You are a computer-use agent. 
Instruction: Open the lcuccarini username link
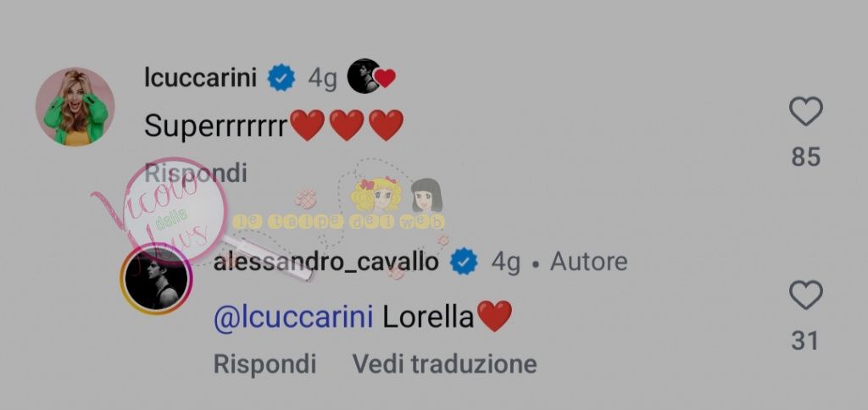pos(200,78)
